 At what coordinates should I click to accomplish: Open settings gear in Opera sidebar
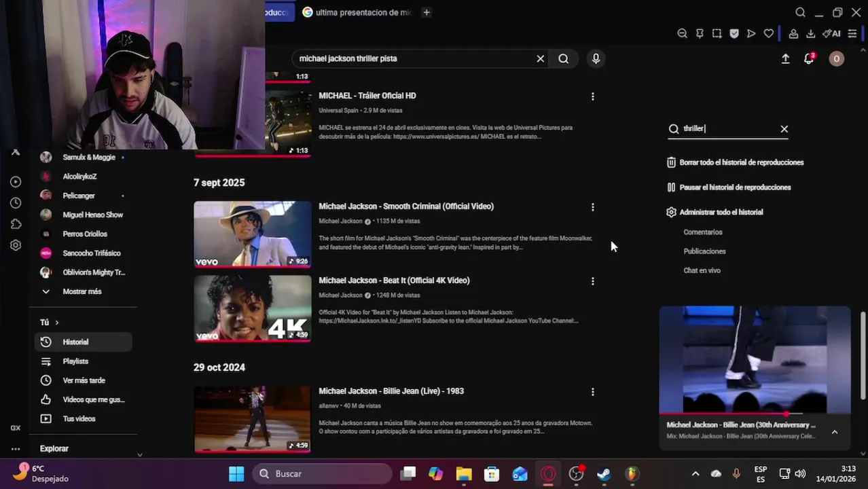pyautogui.click(x=16, y=245)
